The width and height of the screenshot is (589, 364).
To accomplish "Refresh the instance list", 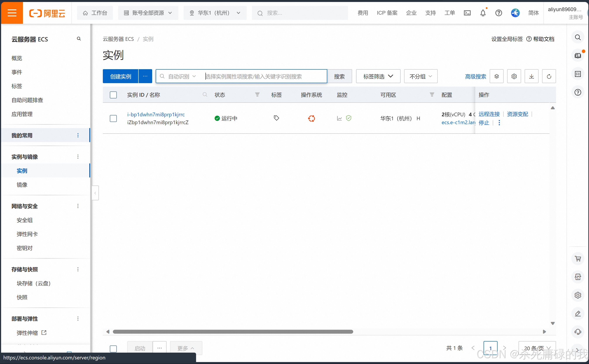I will pyautogui.click(x=549, y=76).
